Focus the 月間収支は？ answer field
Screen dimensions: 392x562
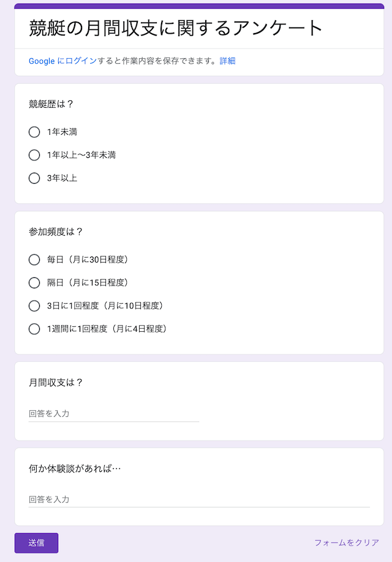coord(113,414)
